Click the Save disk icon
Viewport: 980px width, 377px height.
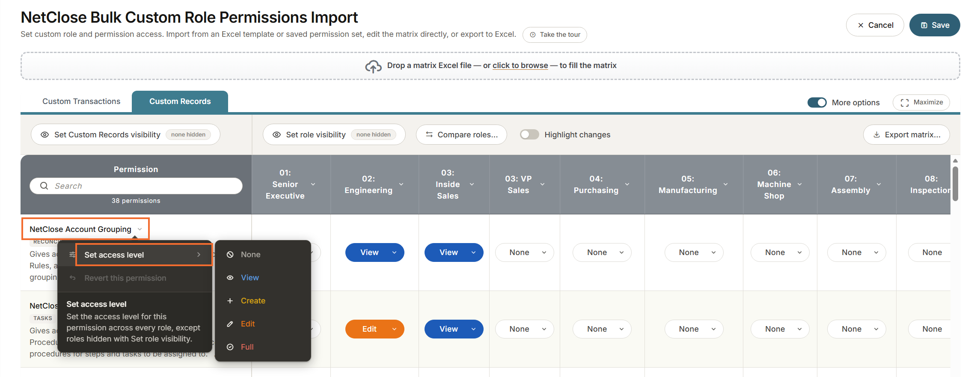point(924,25)
